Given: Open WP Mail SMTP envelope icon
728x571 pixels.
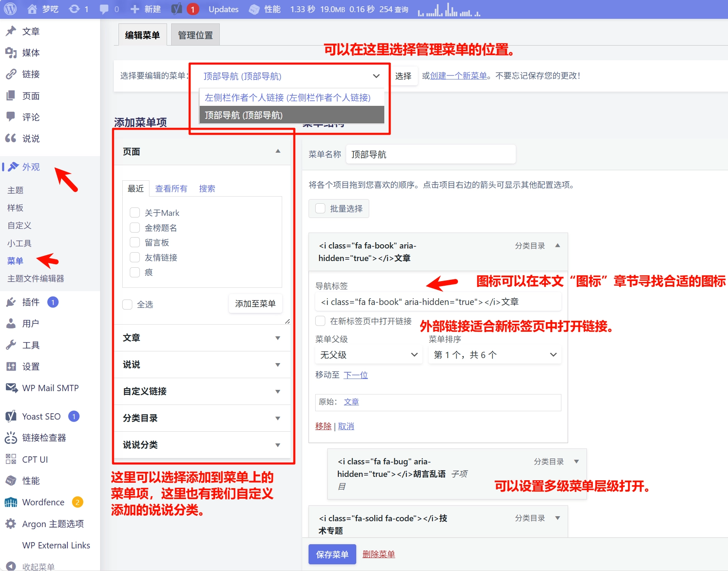Looking at the screenshot, I should (11, 388).
